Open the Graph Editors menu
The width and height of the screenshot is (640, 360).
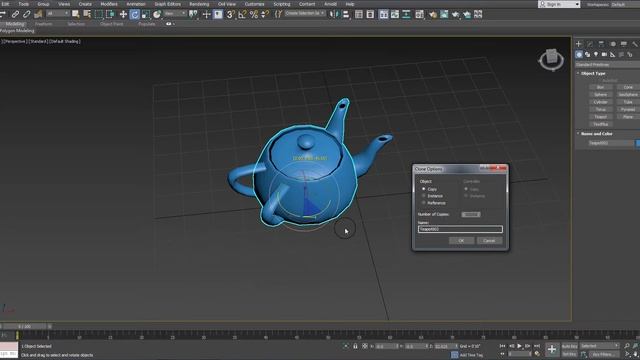(167, 4)
